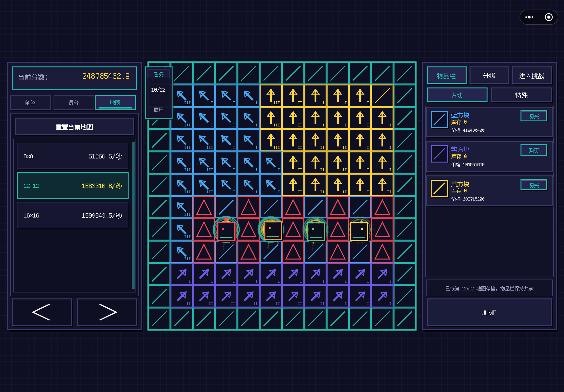Switch to the 地图 tab
The image size is (564, 392).
[115, 102]
